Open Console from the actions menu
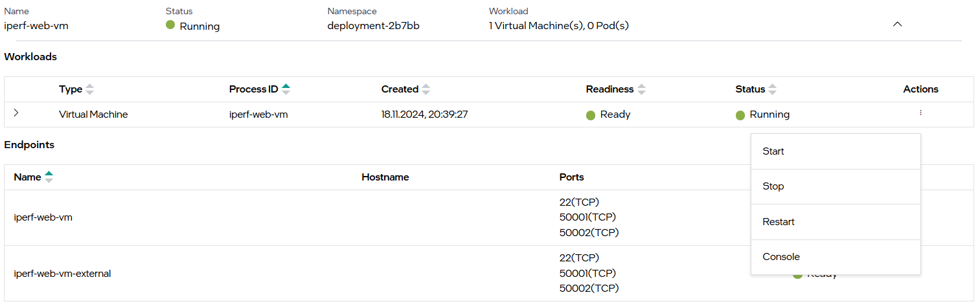Screen dimensions: 980x306 781,257
